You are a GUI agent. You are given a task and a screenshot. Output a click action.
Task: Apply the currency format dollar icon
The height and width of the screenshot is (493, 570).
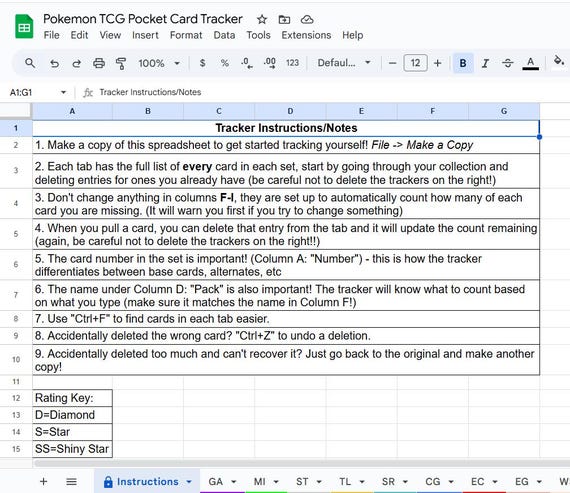[202, 63]
